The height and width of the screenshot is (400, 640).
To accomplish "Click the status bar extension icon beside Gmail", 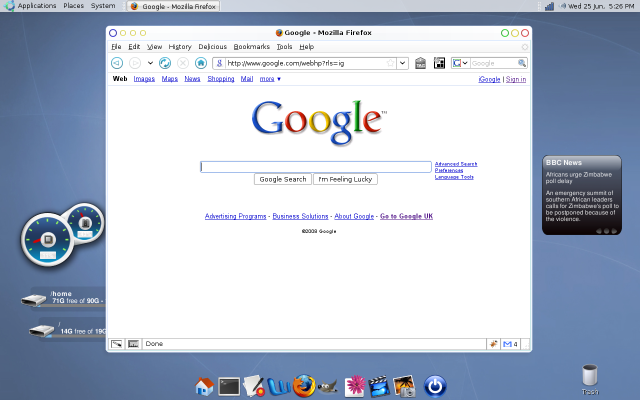I will pyautogui.click(x=493, y=344).
